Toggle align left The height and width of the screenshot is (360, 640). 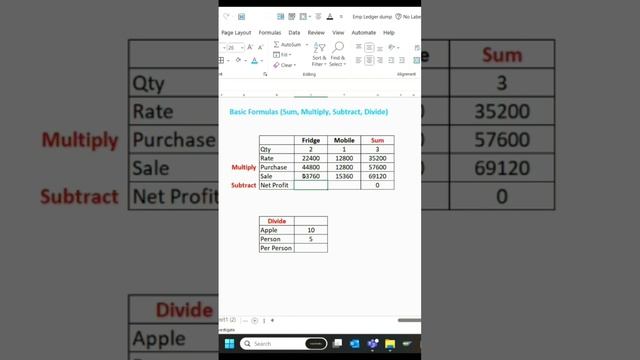click(x=358, y=60)
